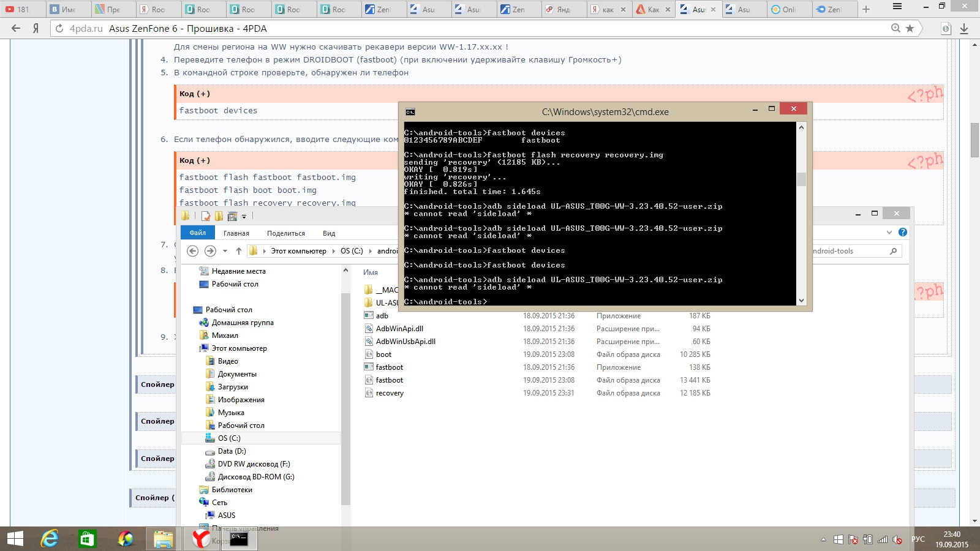The height and width of the screenshot is (551, 980).
Task: Click the Properties icon in quick access toolbar
Action: [206, 216]
